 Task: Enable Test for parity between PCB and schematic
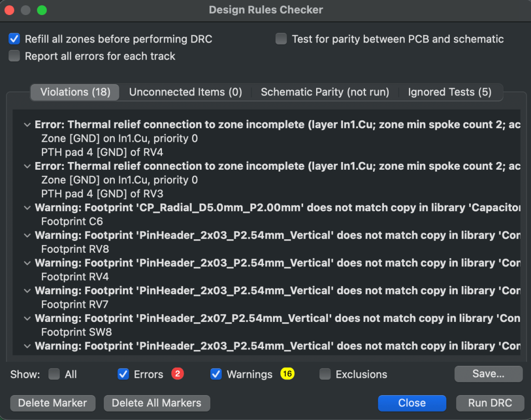281,39
